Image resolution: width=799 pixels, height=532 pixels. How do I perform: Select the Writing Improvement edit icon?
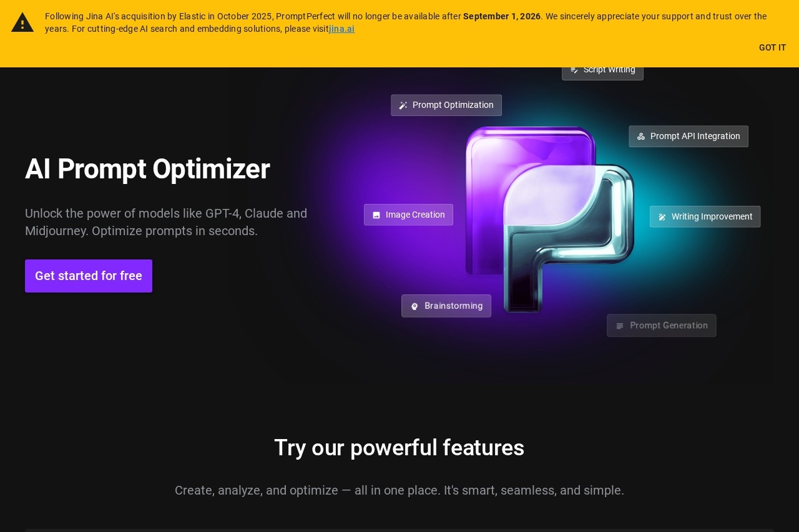662,216
